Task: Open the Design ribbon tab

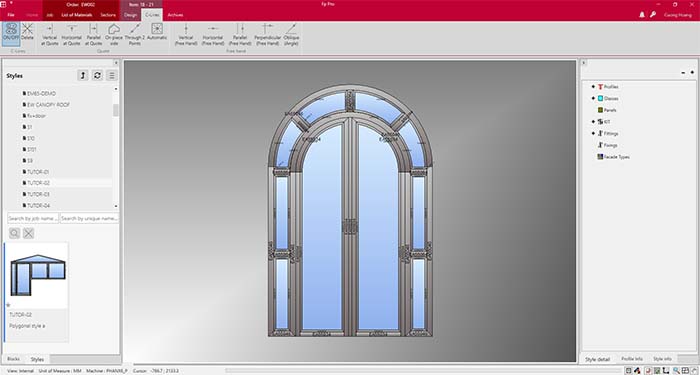Action: [x=130, y=15]
